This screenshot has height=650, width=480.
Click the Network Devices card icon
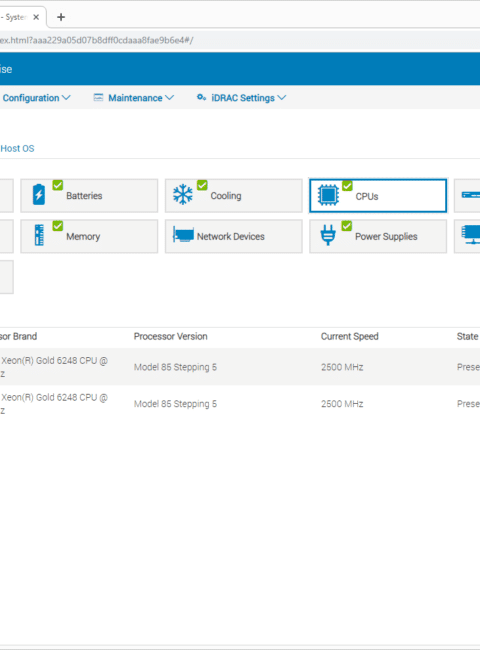click(x=183, y=235)
